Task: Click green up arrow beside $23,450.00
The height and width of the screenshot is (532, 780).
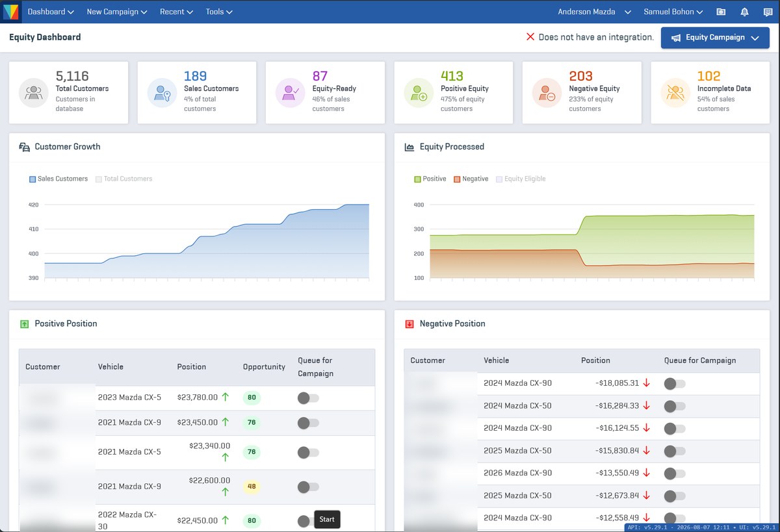Action: 226,422
